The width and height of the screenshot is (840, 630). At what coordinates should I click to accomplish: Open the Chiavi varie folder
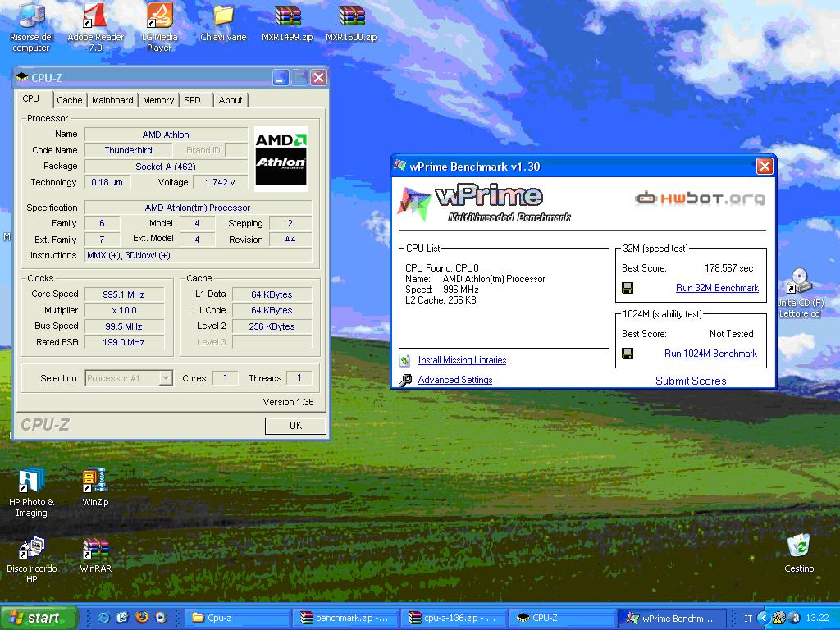coord(223,22)
